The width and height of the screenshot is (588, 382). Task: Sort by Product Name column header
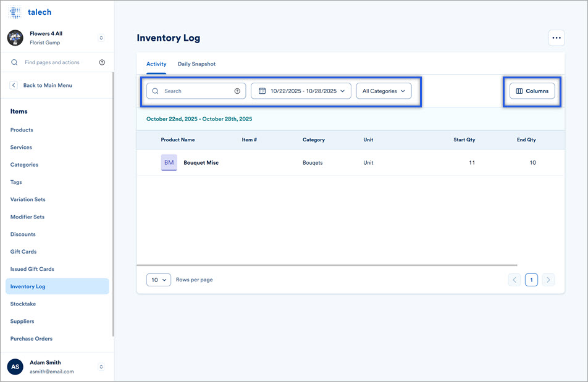click(178, 139)
